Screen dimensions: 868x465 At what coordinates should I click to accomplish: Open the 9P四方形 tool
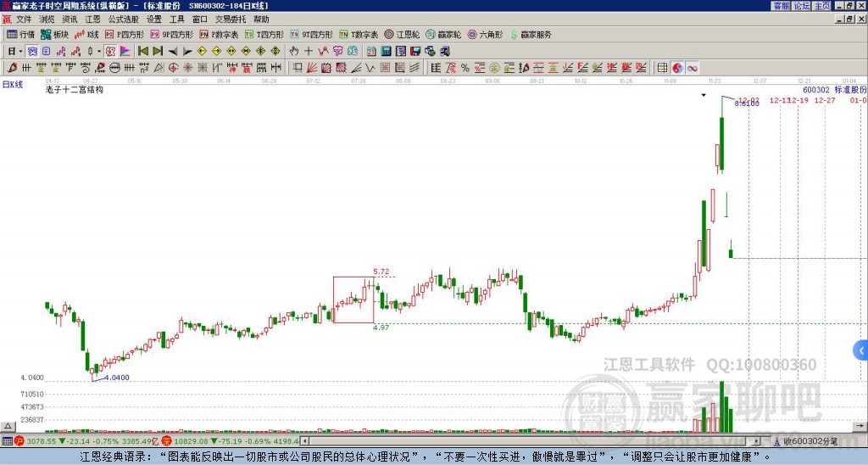171,34
